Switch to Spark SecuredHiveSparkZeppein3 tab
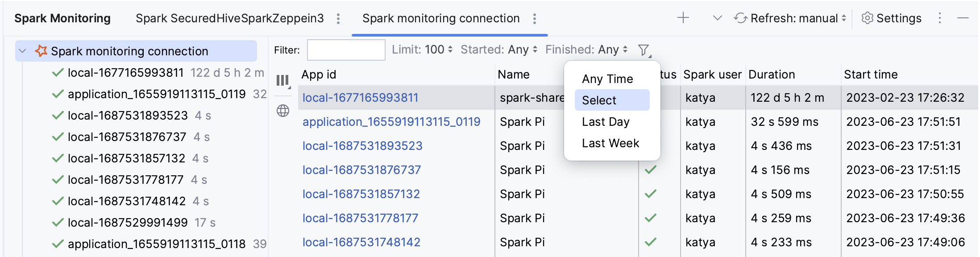The width and height of the screenshot is (980, 257). coord(229,18)
